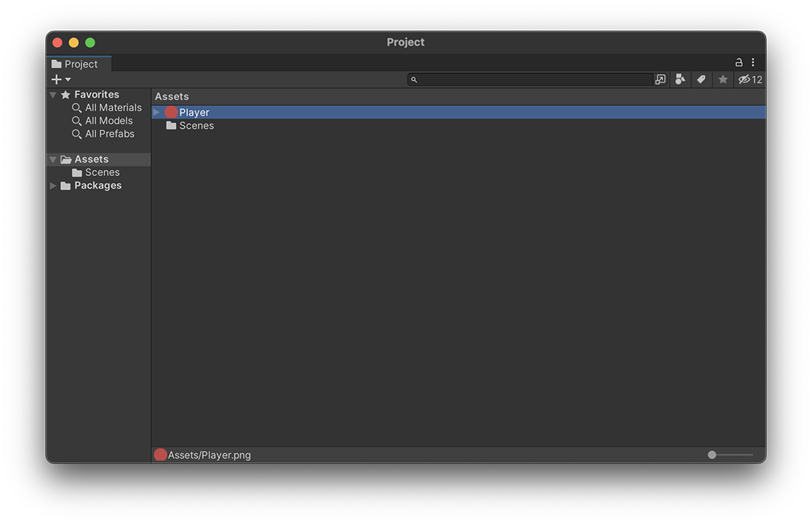Open the create asset plus menu
812x524 pixels.
pos(61,79)
